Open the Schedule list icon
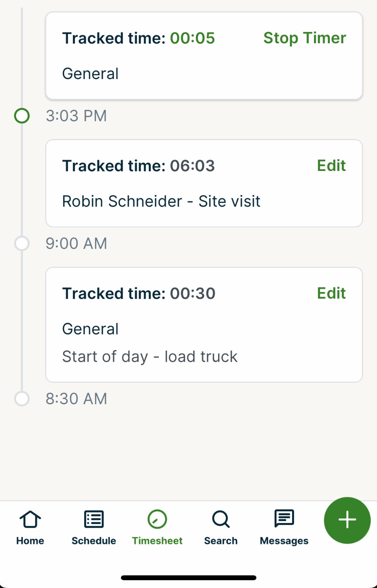377x588 pixels. (94, 519)
